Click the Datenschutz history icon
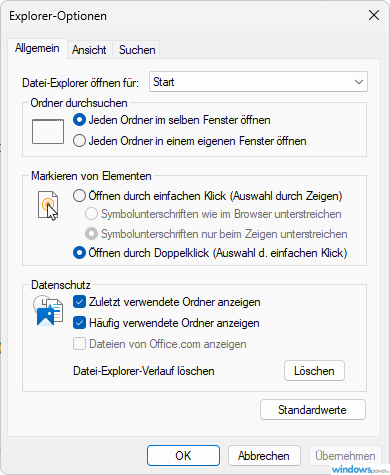390x475 pixels. pos(48,311)
